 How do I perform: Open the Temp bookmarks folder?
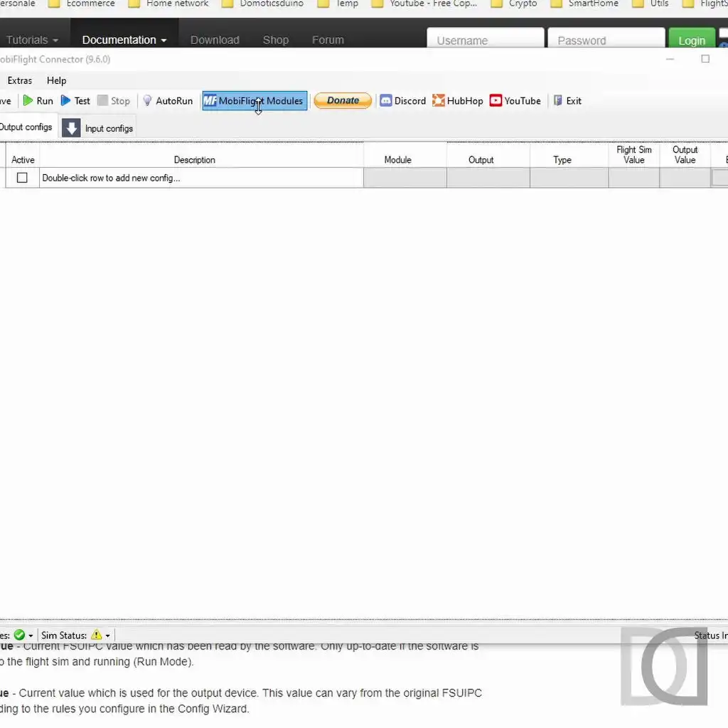338,4
